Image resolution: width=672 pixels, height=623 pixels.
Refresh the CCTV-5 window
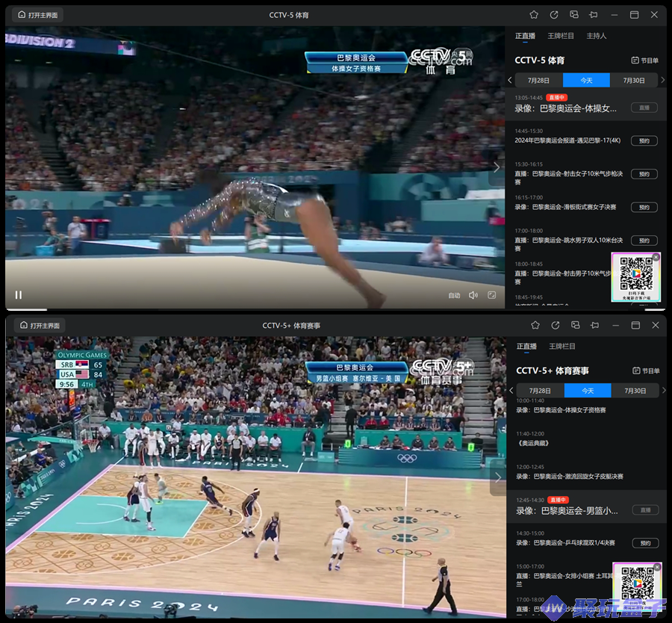[554, 15]
